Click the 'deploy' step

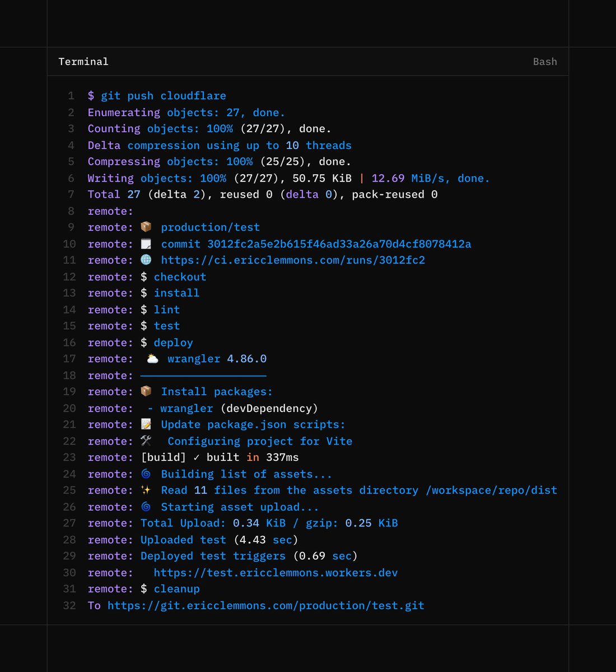(174, 343)
